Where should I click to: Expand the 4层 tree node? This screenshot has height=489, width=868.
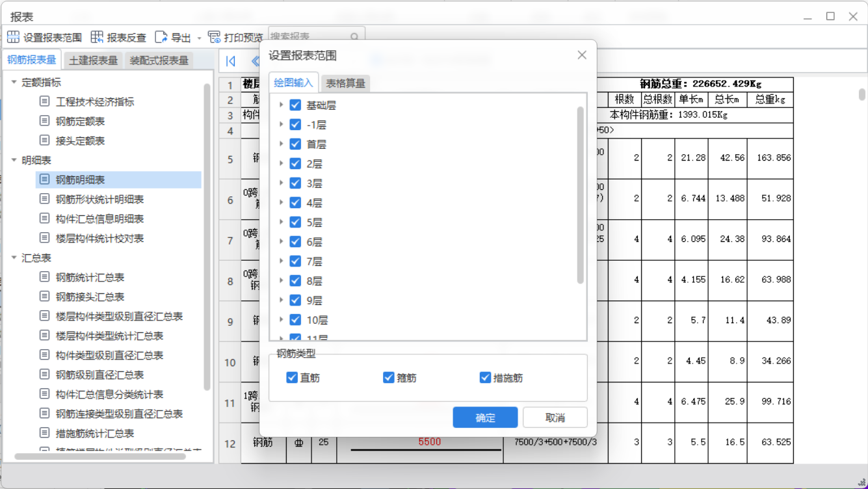281,202
